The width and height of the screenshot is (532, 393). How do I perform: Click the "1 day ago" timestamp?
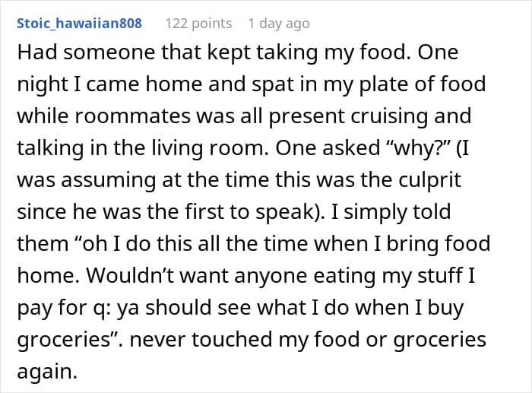click(x=278, y=23)
